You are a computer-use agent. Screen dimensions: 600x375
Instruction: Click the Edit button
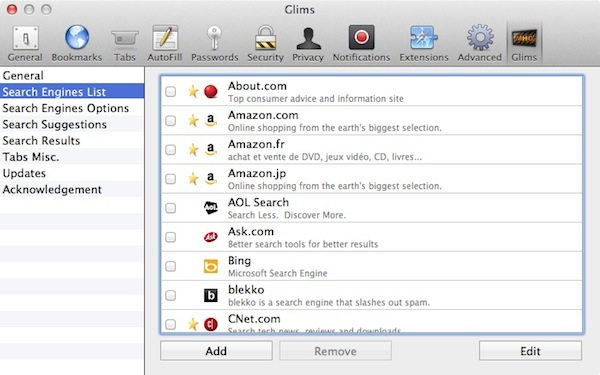click(530, 351)
